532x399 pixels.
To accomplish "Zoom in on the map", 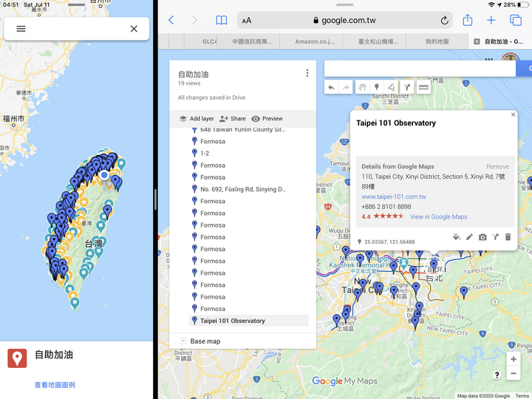I will (514, 359).
